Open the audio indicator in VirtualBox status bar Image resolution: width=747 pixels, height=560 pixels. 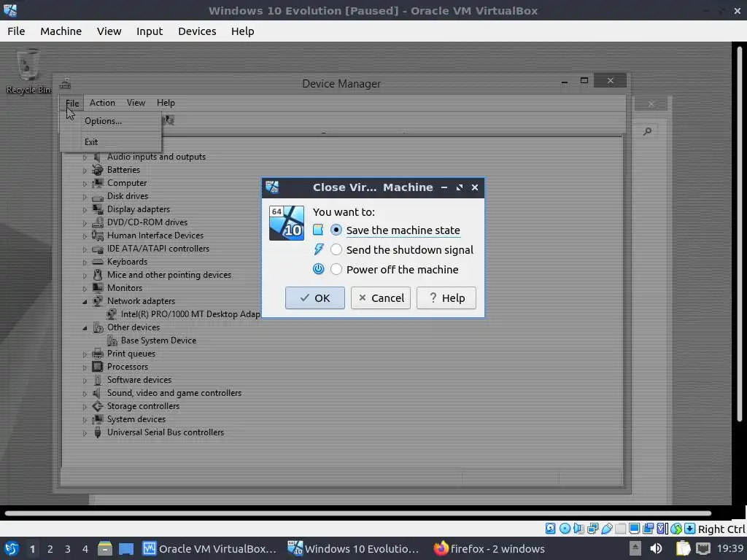578,529
